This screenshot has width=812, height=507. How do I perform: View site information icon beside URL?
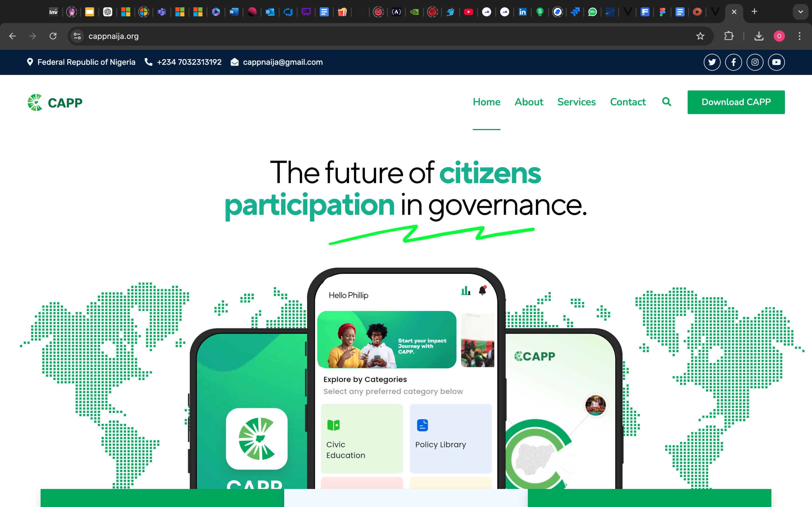[x=77, y=36]
